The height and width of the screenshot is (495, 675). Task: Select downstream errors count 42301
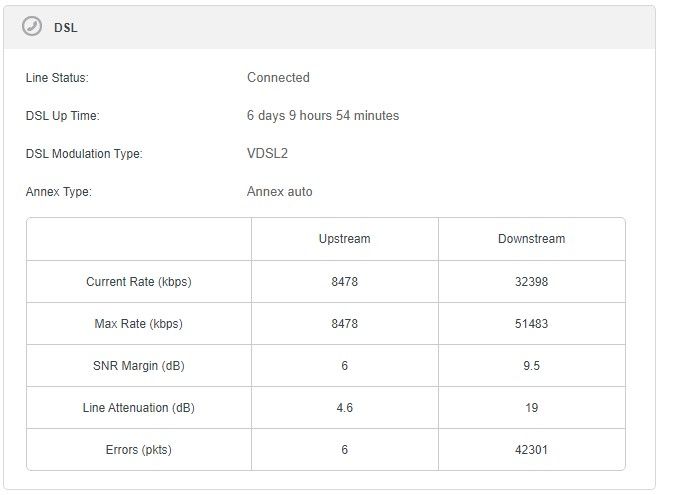(531, 450)
